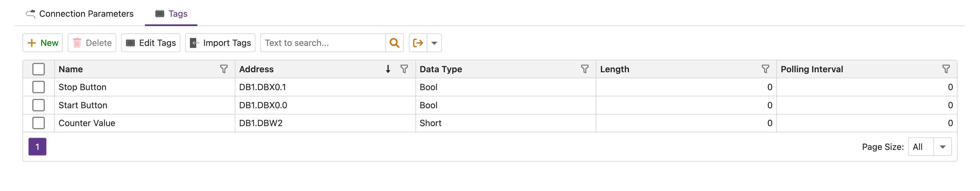Open the Name column filter icon

[224, 69]
